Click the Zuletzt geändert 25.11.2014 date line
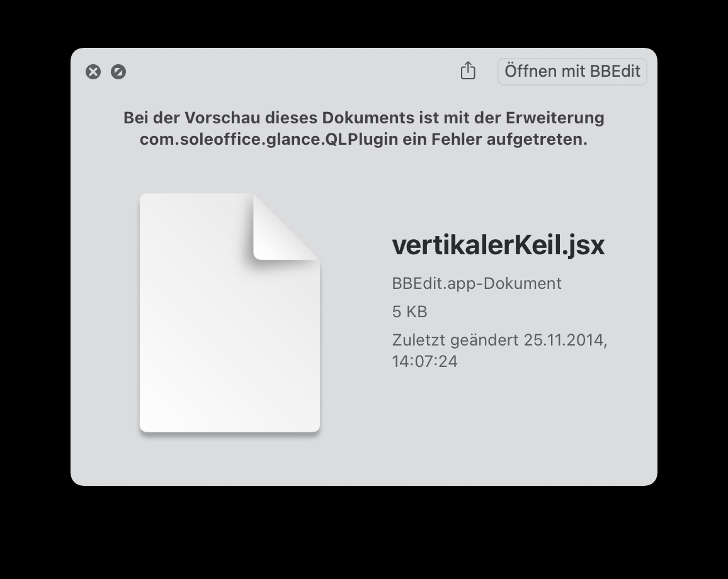Viewport: 728px width, 579px height. (x=499, y=340)
